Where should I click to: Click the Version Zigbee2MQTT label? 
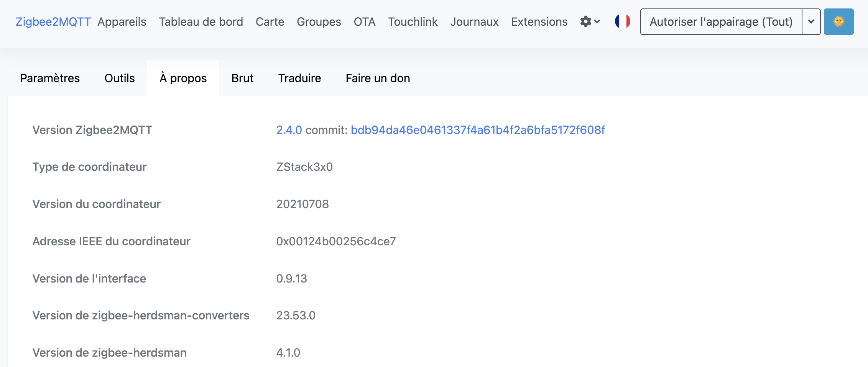pos(92,130)
